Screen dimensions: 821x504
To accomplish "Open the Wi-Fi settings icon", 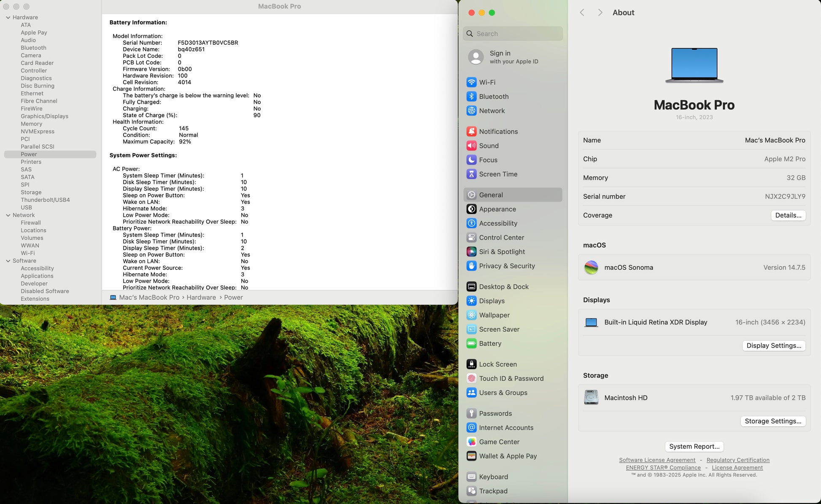I will click(471, 82).
